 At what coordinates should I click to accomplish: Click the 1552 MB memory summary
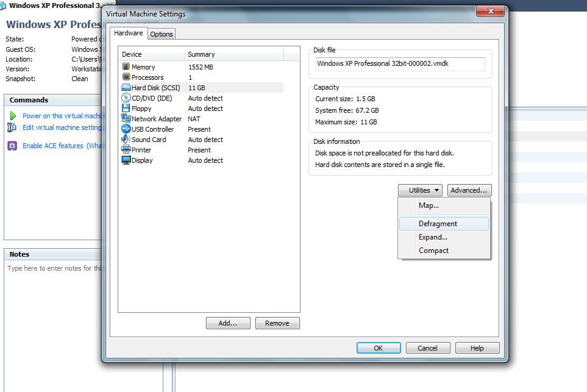[x=201, y=67]
